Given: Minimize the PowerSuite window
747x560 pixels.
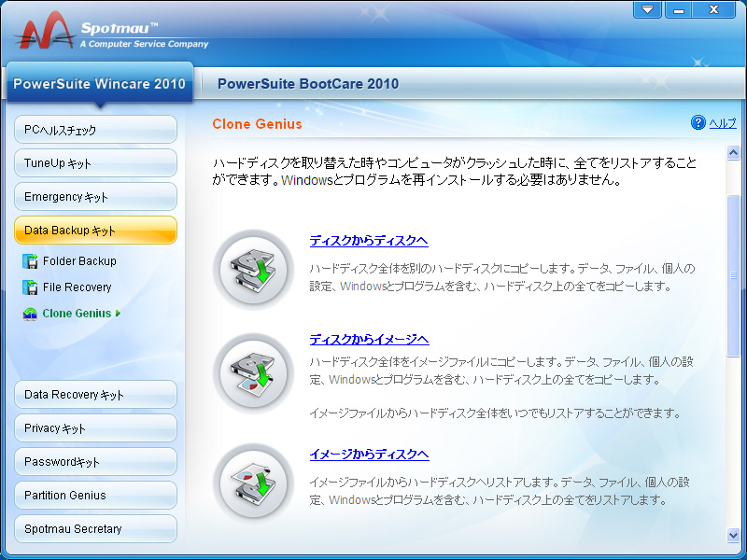Looking at the screenshot, I should (x=679, y=9).
